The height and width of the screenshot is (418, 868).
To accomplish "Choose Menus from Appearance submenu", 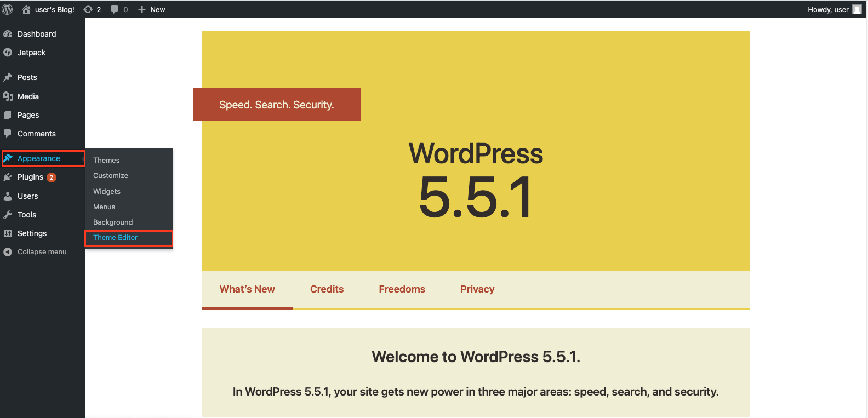I will [104, 207].
